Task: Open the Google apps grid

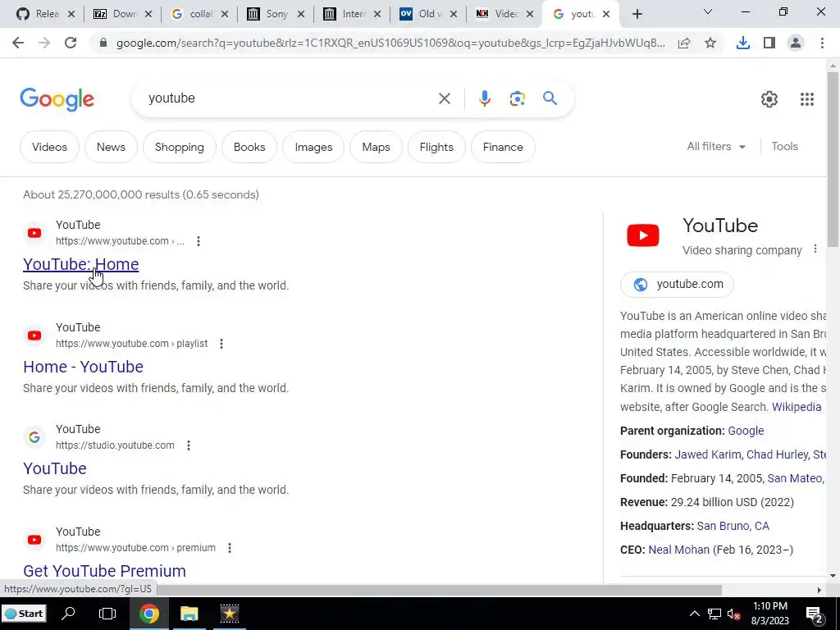Action: (807, 99)
